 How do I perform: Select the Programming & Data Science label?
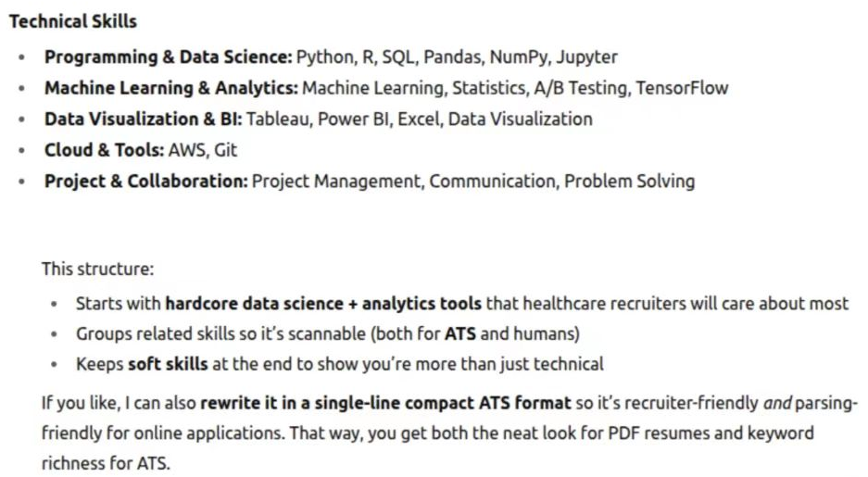click(x=169, y=56)
